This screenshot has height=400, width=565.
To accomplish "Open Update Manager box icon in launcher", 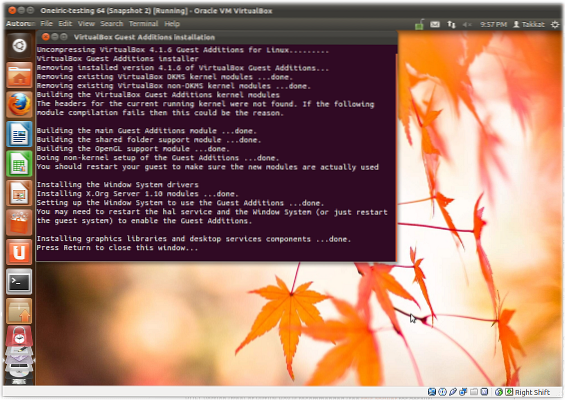I will (x=19, y=311).
